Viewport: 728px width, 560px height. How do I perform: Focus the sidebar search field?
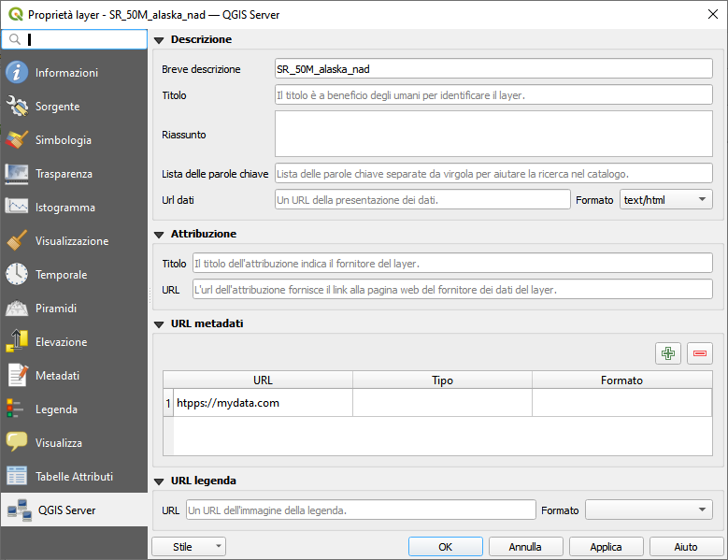click(x=74, y=39)
